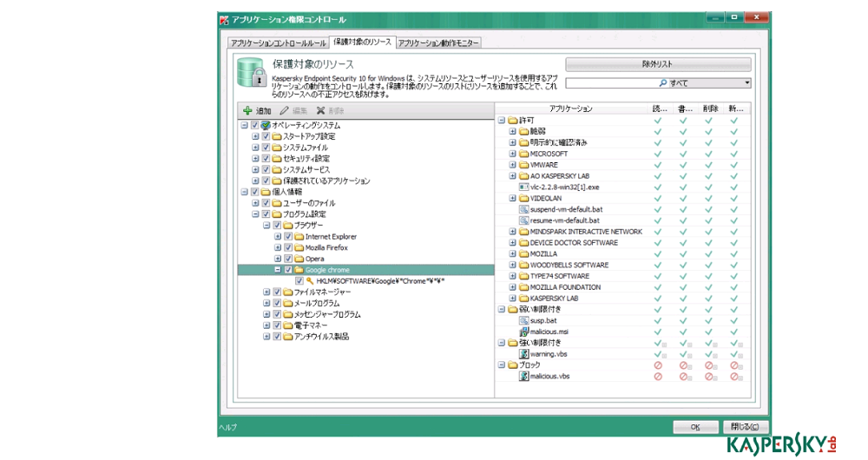Expand the セキュリティ設定 tree node

coord(255,159)
